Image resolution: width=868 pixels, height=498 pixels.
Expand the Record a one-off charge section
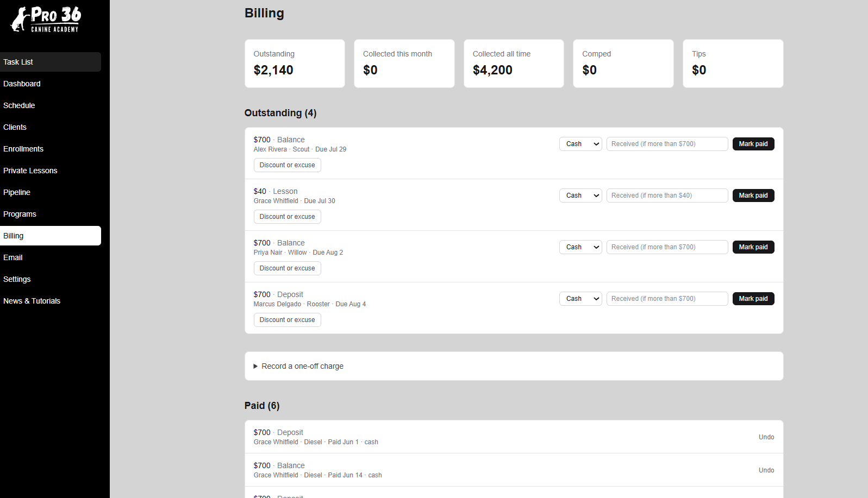[298, 366]
